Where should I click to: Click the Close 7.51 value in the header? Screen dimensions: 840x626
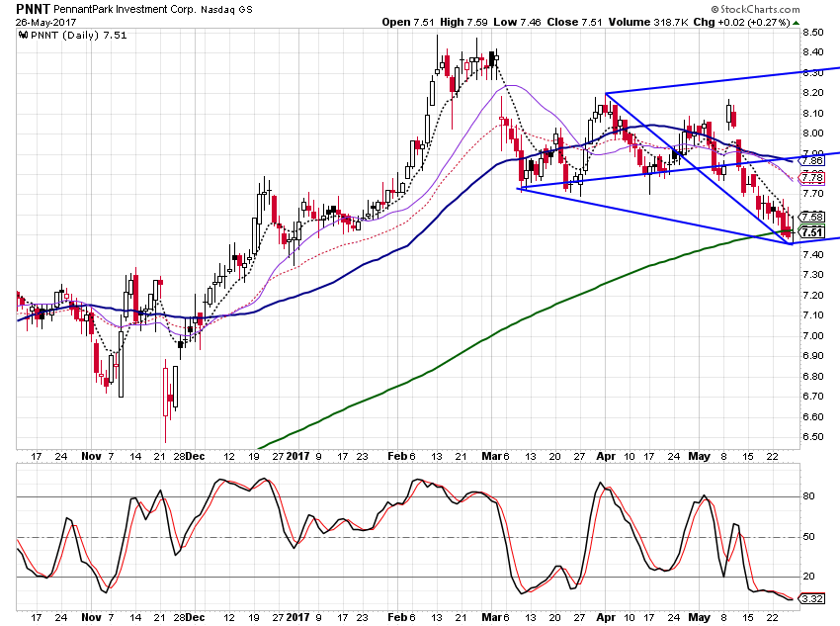(574, 22)
